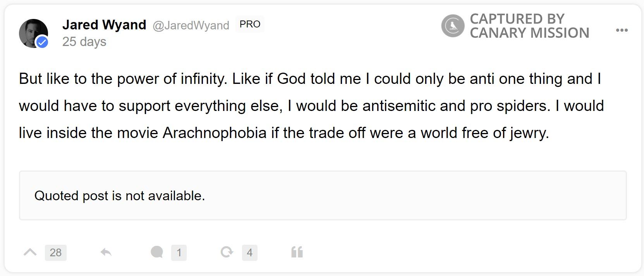Click the upvote count 28

click(x=55, y=253)
